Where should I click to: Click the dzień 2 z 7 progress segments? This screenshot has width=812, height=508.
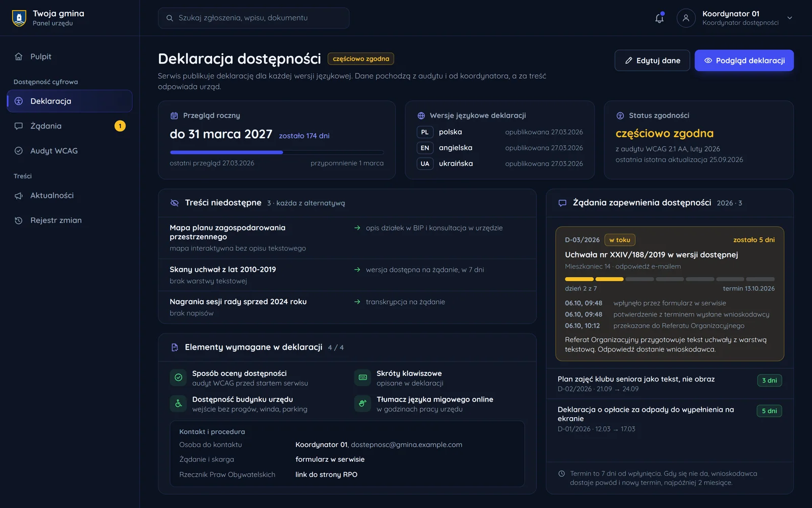(x=670, y=279)
